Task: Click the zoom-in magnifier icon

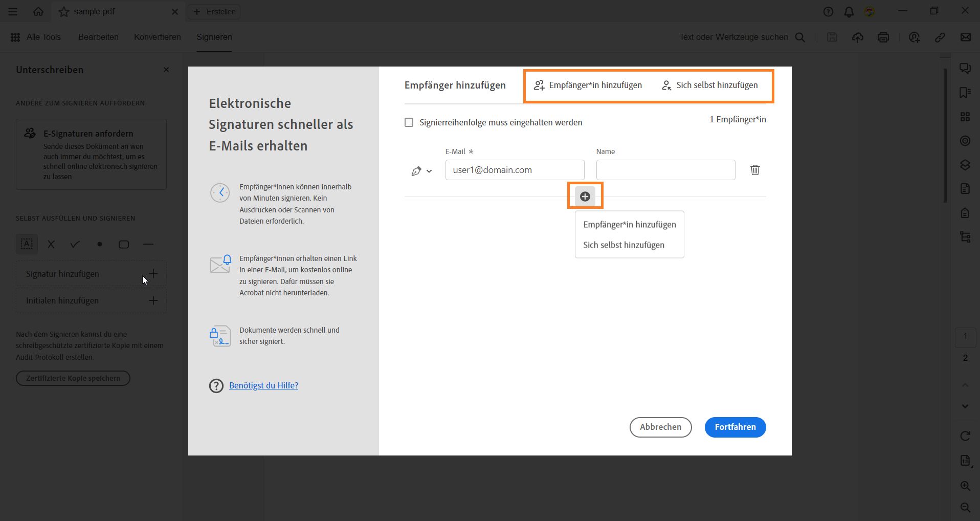Action: click(965, 486)
